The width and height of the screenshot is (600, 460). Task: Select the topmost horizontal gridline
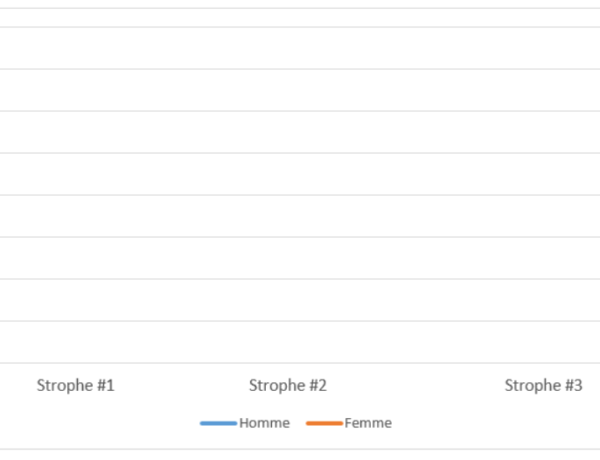tap(300, 27)
